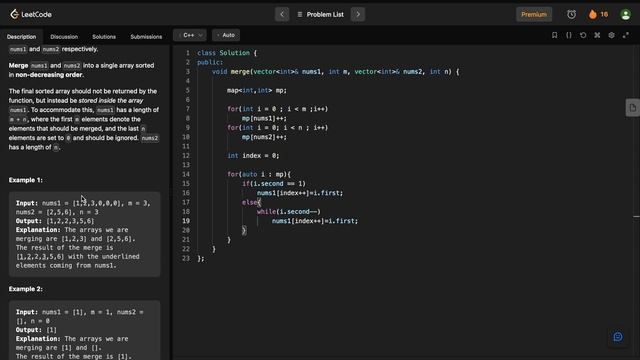This screenshot has height=360, width=640.
Task: Switch to the Solutions tab
Action: click(104, 37)
